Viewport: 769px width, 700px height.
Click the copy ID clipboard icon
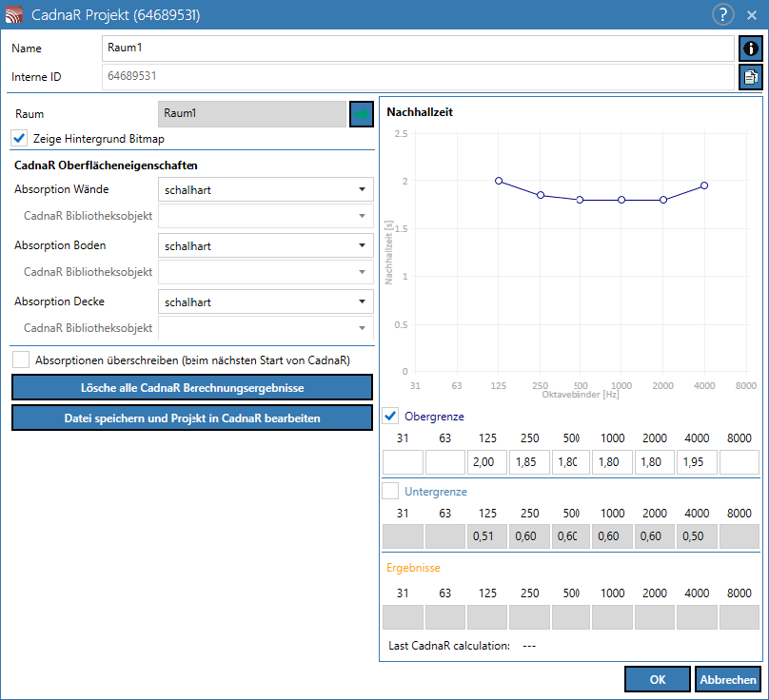pyautogui.click(x=750, y=77)
